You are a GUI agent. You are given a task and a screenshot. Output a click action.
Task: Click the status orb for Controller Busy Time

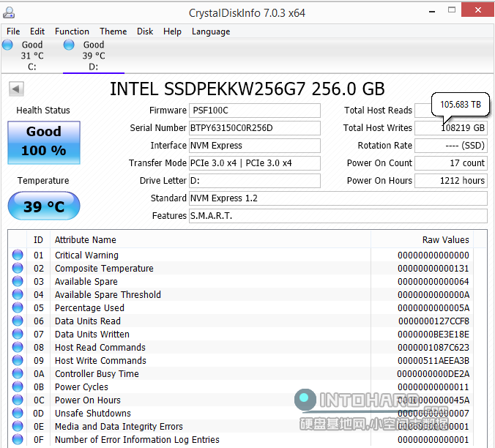click(x=18, y=373)
